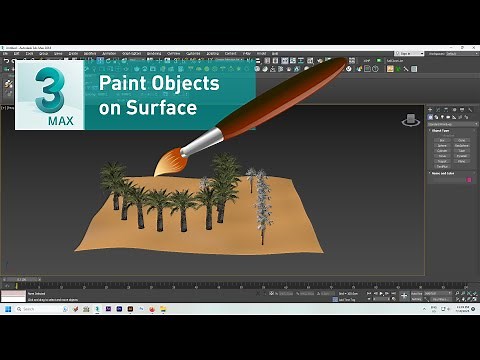Click the Cylinder primitive button
The width and height of the screenshot is (480, 360).
click(442, 151)
